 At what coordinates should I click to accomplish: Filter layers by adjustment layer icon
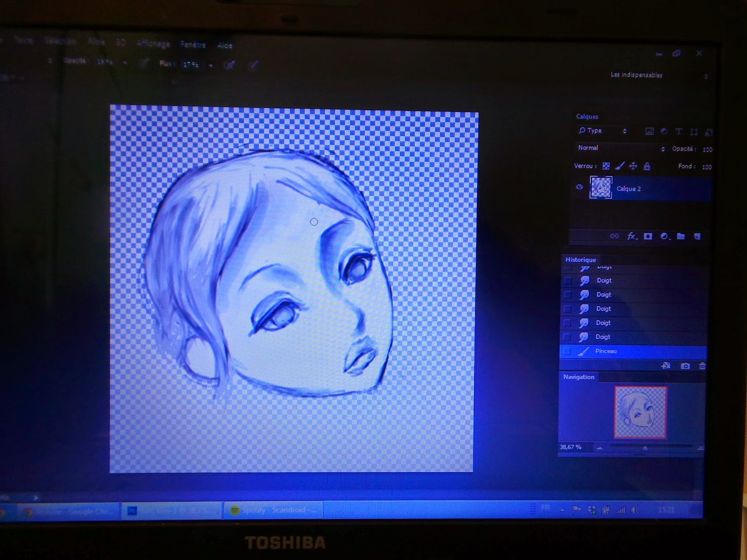click(x=664, y=132)
